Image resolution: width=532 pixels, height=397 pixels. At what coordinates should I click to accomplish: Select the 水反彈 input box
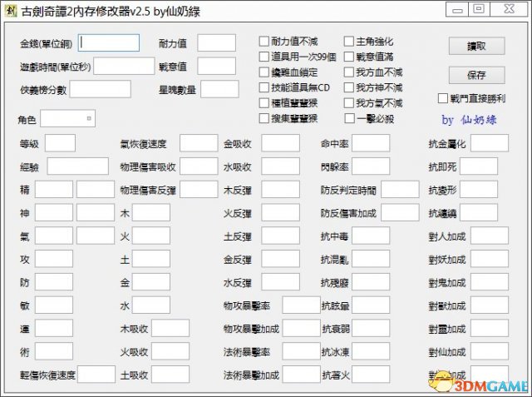[x=280, y=282]
